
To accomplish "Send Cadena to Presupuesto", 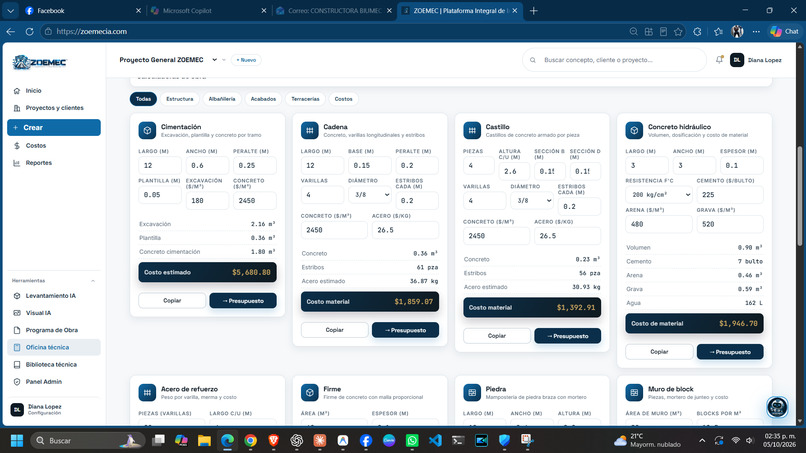I will 406,330.
